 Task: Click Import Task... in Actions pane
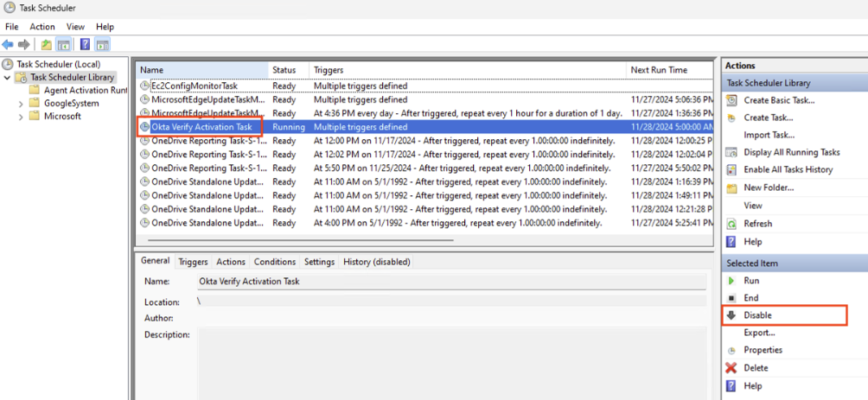[769, 135]
